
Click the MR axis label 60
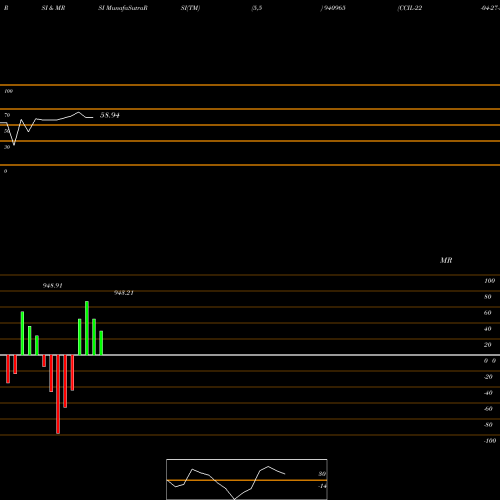488,313
